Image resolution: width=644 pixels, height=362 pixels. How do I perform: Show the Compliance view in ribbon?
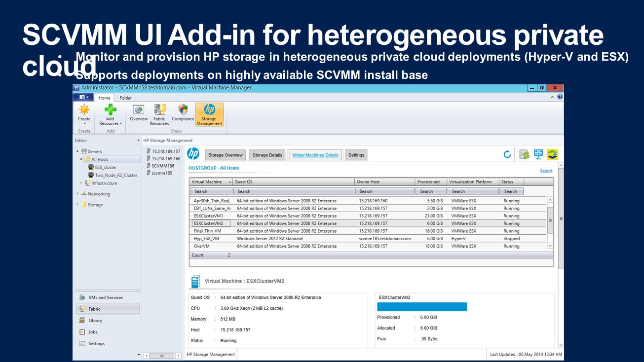point(183,113)
